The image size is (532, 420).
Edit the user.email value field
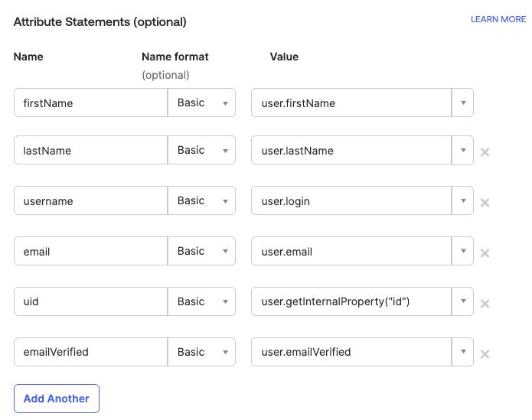pos(352,252)
